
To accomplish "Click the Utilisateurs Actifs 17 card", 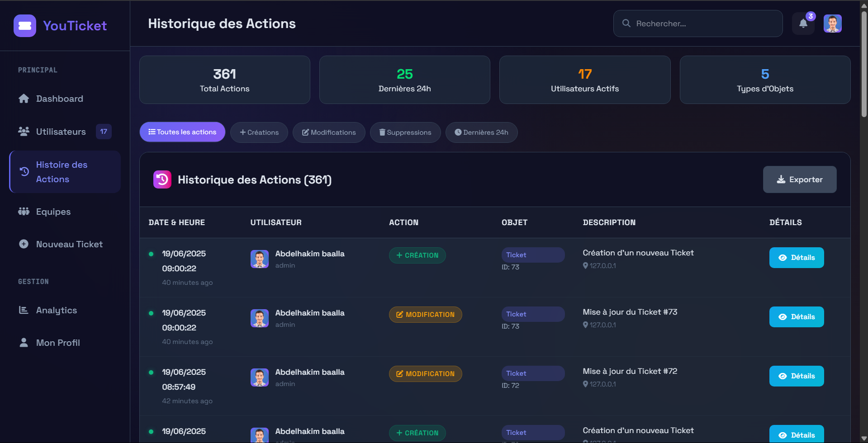I will tap(585, 80).
